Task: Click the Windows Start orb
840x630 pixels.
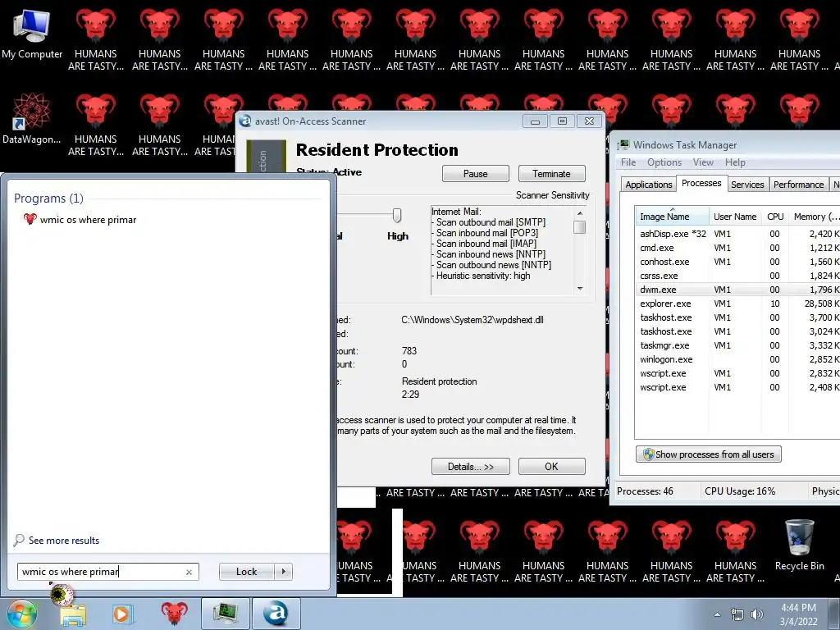Action: coord(21,614)
